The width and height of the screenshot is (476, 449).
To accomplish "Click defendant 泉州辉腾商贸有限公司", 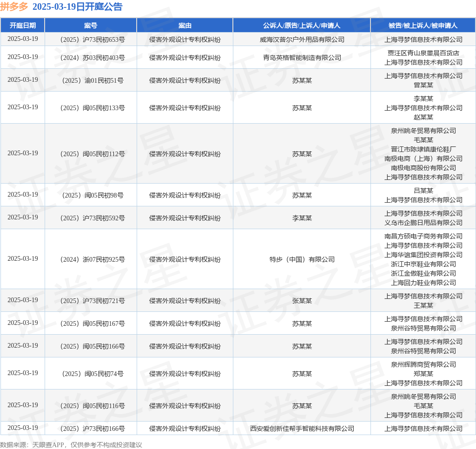I will pos(423,364).
